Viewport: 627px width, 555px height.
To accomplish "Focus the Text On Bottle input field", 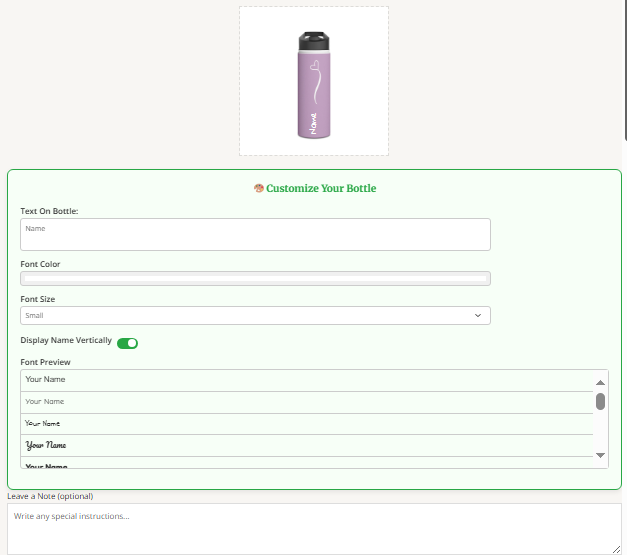I will [255, 234].
